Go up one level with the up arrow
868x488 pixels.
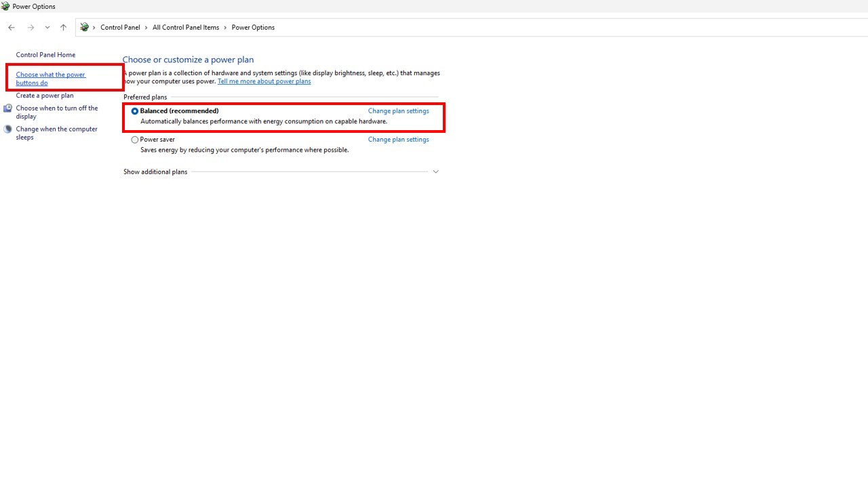click(x=63, y=28)
